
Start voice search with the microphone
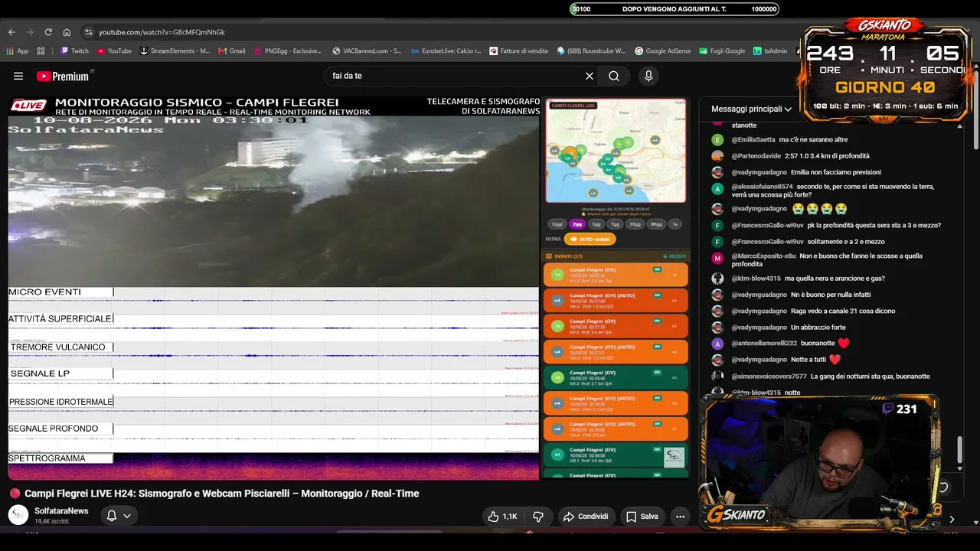click(x=648, y=76)
